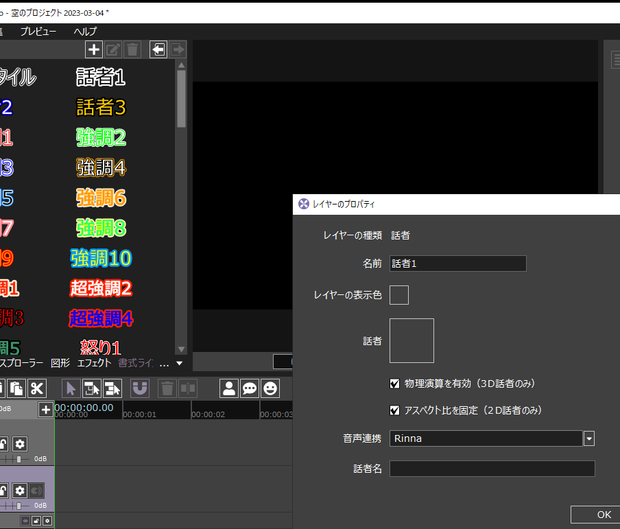The height and width of the screenshot is (529, 620).
Task: Open the ヘルプ menu
Action: 85,31
